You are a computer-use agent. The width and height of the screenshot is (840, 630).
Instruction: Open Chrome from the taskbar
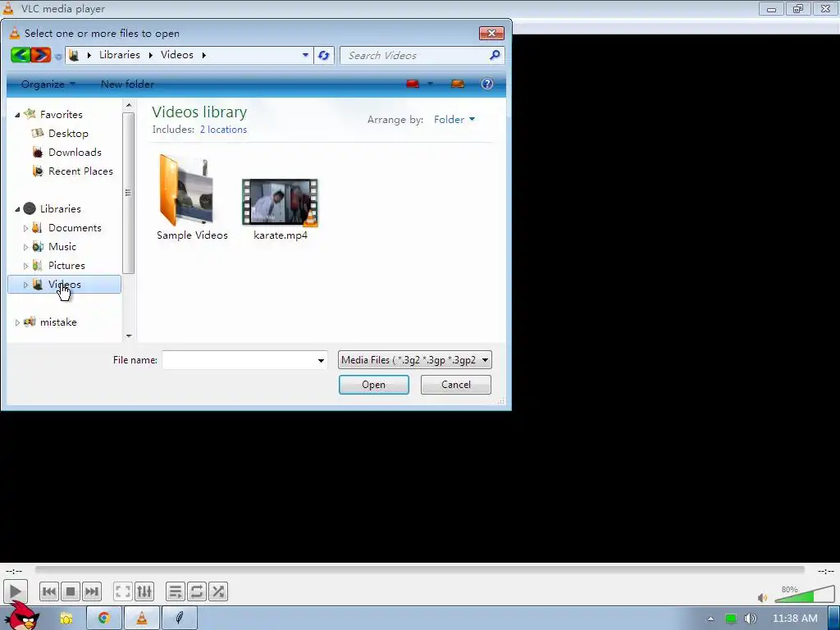click(104, 619)
